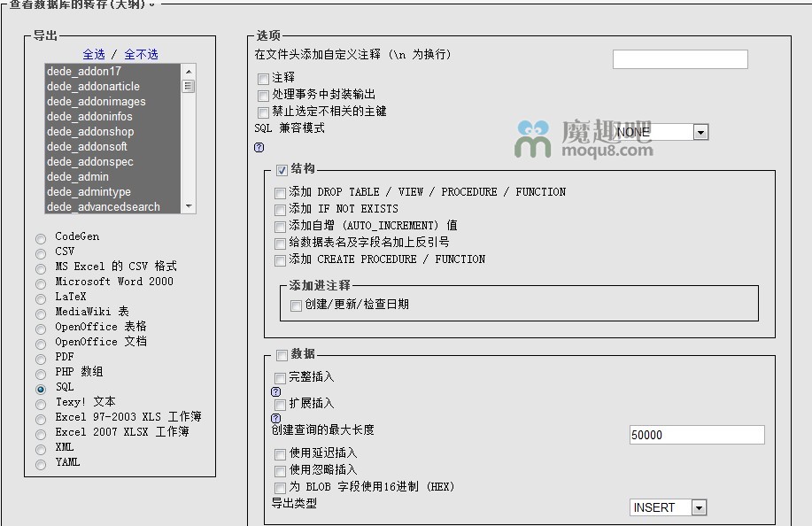Select dede_addonspec in table list

(x=112, y=161)
